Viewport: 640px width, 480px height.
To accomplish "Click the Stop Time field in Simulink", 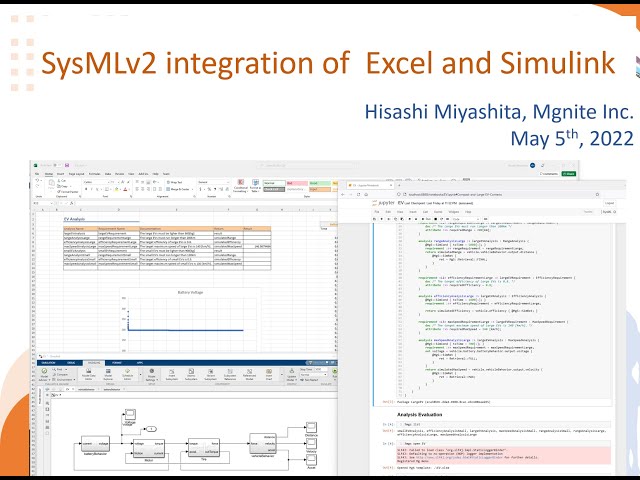I will 321,369.
